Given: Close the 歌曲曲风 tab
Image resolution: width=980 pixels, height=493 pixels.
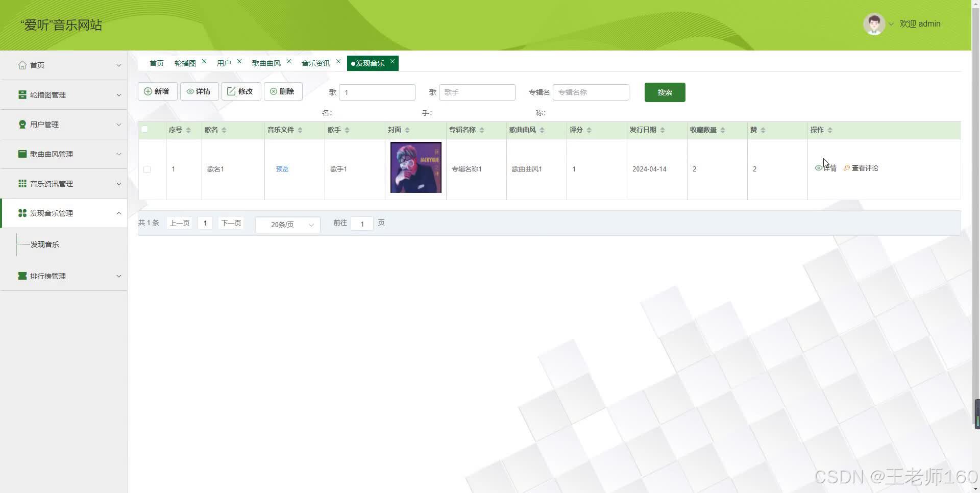Looking at the screenshot, I should pyautogui.click(x=289, y=61).
